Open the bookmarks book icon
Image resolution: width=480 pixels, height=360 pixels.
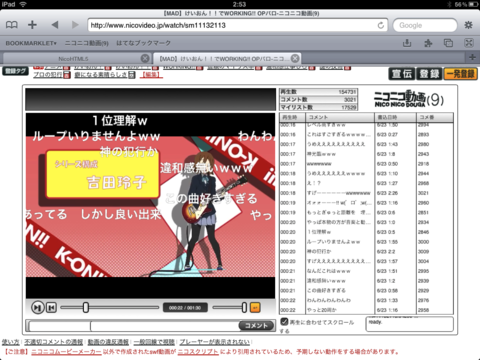(x=12, y=25)
